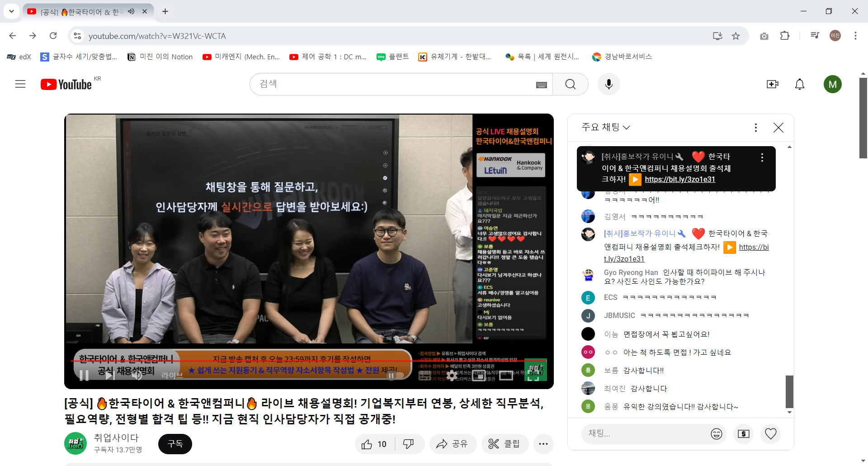Close the live chat panel

pos(778,128)
